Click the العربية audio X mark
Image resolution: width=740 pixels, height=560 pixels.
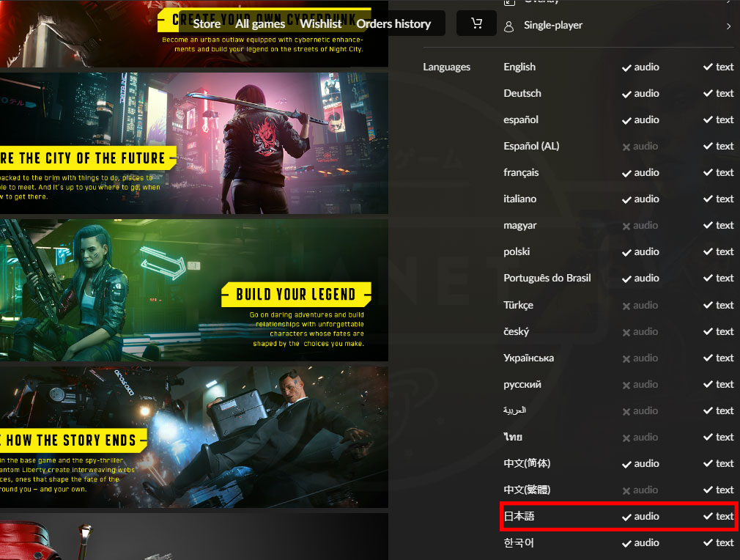coord(626,412)
